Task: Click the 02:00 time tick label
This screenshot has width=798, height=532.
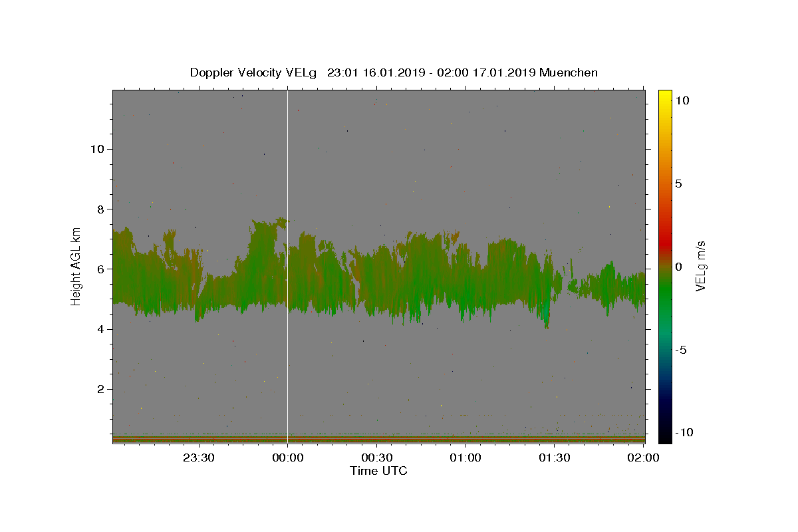Action: coord(643,458)
